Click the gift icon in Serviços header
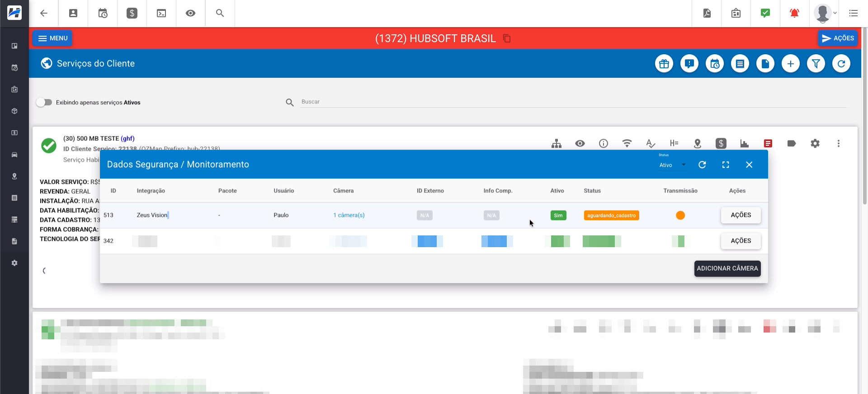The image size is (868, 394). [664, 64]
